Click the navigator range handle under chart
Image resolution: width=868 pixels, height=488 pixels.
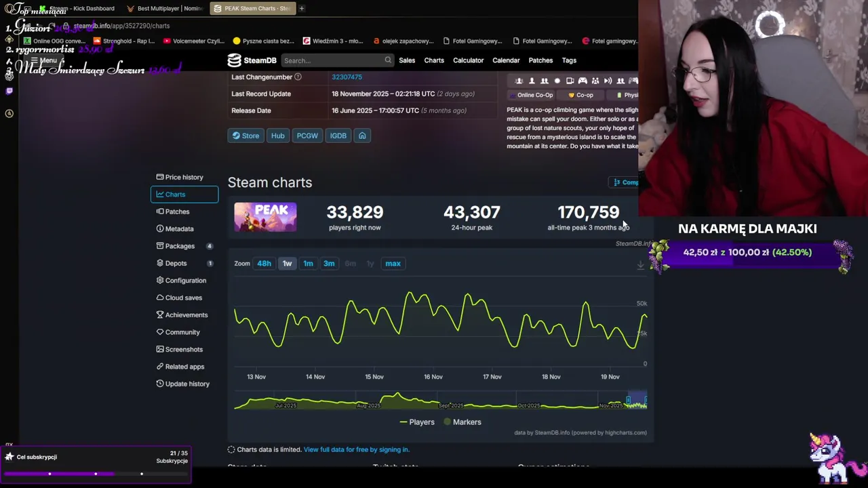[x=627, y=401]
